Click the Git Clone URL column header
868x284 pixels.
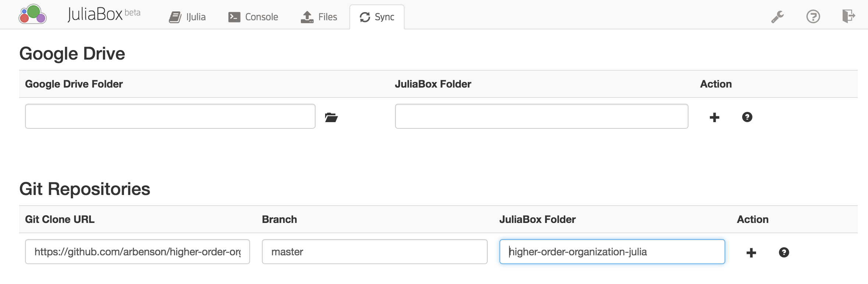[60, 219]
